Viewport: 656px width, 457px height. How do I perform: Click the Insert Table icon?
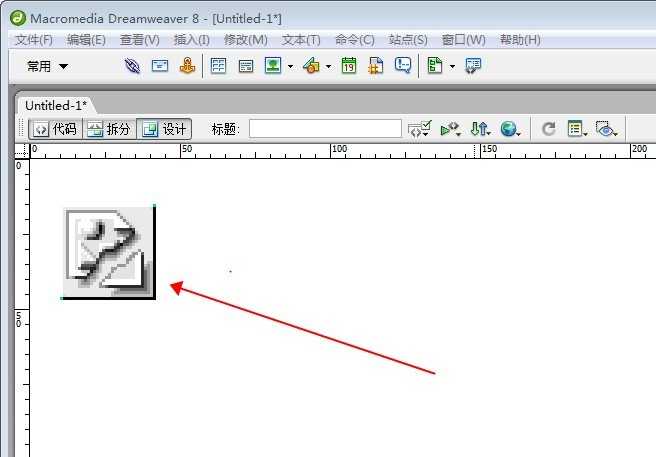pos(218,66)
